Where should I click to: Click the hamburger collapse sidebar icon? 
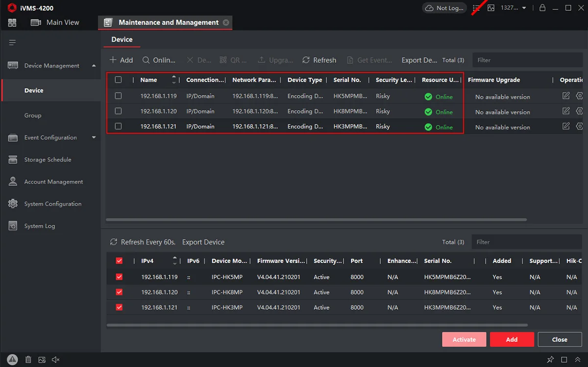click(x=12, y=43)
